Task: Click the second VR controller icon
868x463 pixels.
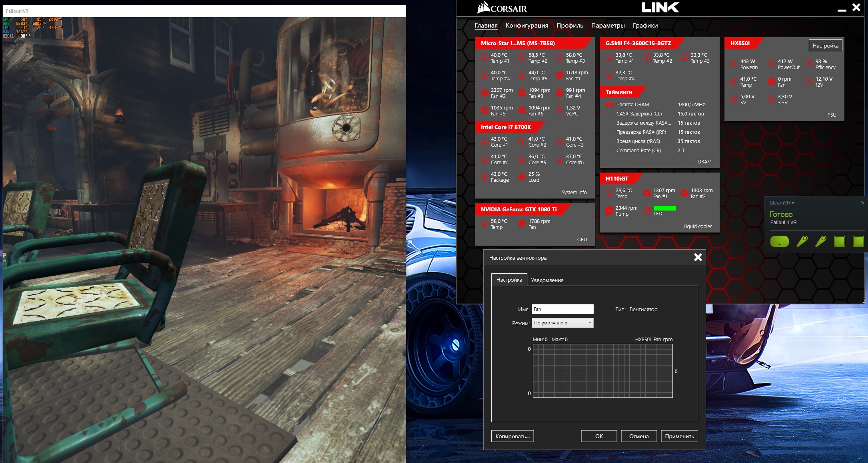Action: click(820, 241)
